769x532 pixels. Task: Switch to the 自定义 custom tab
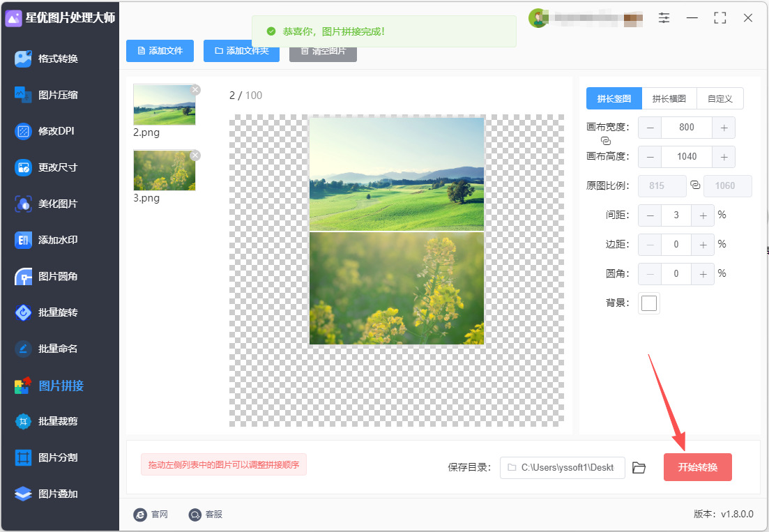[720, 98]
